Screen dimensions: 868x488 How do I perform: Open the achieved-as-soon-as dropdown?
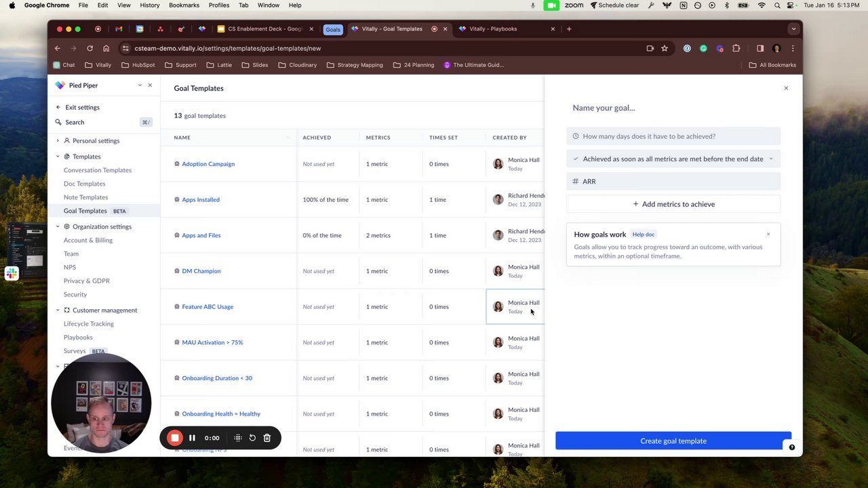pyautogui.click(x=673, y=159)
